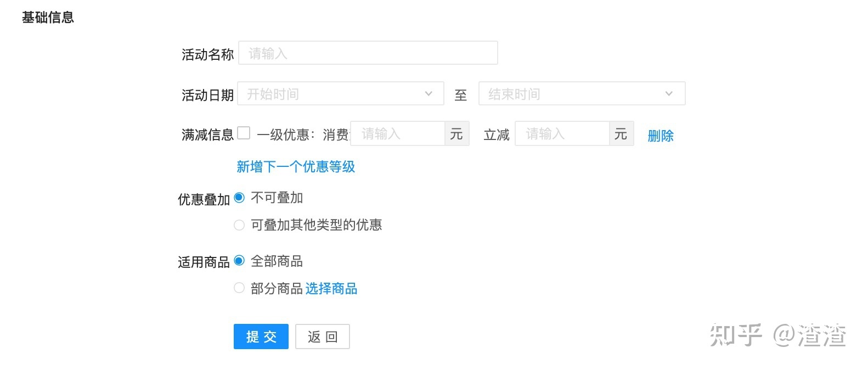Viewport: 868px width, 370px height.
Task: Click the 消费 amount input field
Action: [398, 133]
